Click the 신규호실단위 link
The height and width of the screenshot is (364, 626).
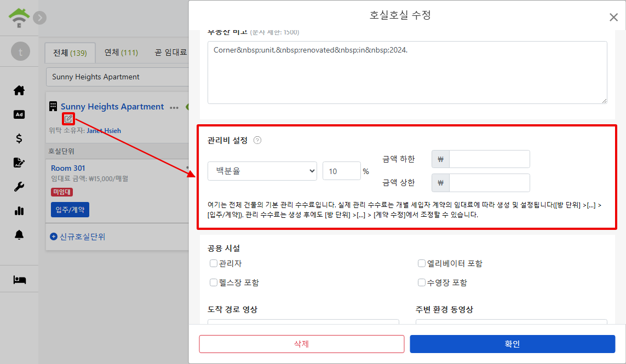tap(82, 236)
